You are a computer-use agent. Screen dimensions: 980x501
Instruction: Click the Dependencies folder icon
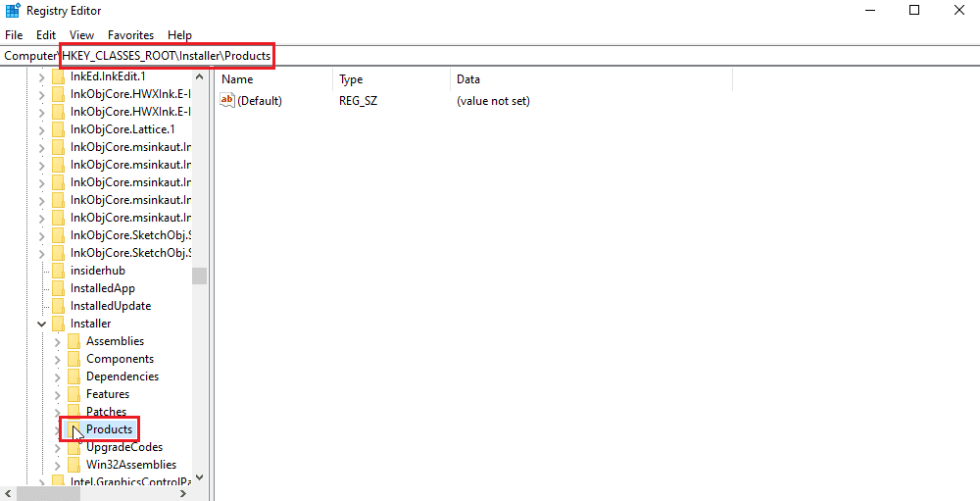73,376
